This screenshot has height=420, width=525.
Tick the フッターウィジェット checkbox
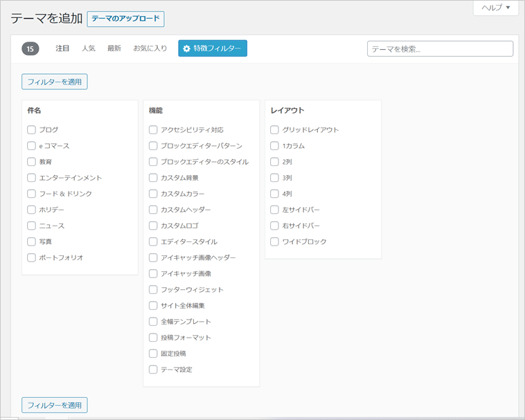[x=153, y=289]
